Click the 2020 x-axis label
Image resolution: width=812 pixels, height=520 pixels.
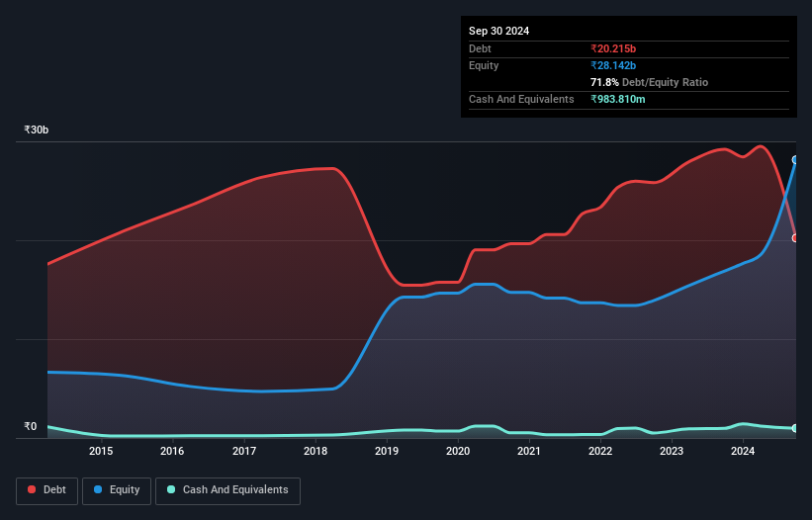point(458,451)
